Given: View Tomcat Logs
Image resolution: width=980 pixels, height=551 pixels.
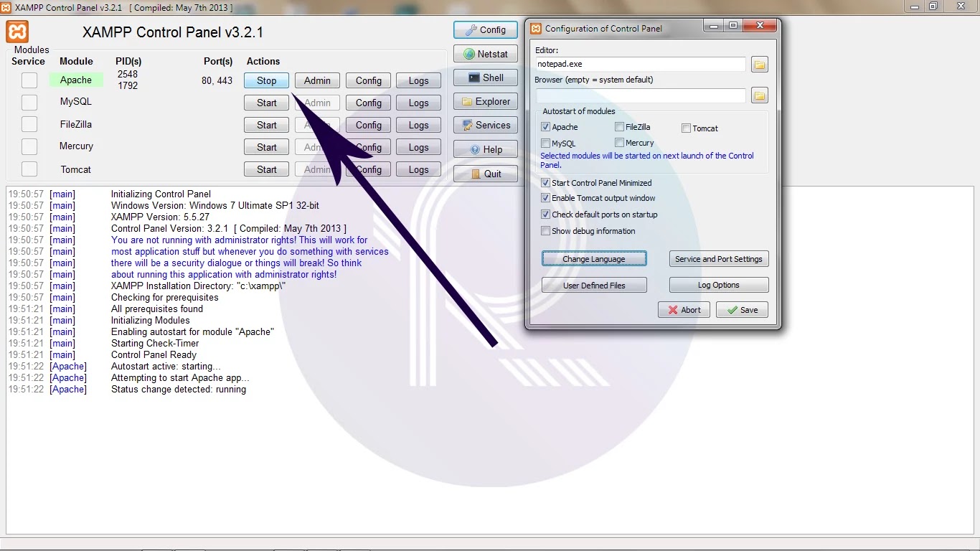Looking at the screenshot, I should tap(418, 170).
